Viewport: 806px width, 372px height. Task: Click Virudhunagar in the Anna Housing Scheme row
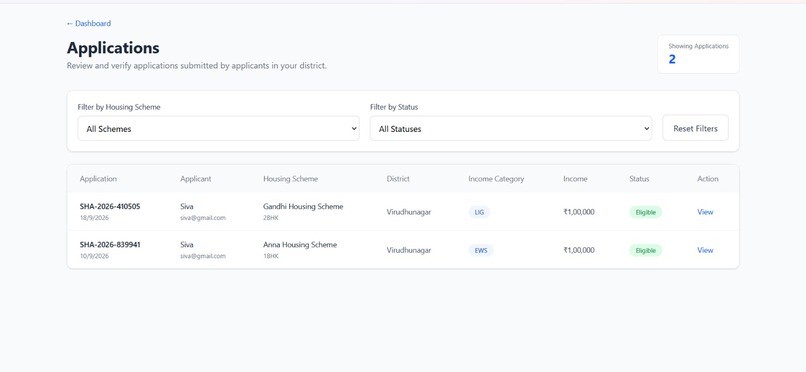tap(409, 250)
